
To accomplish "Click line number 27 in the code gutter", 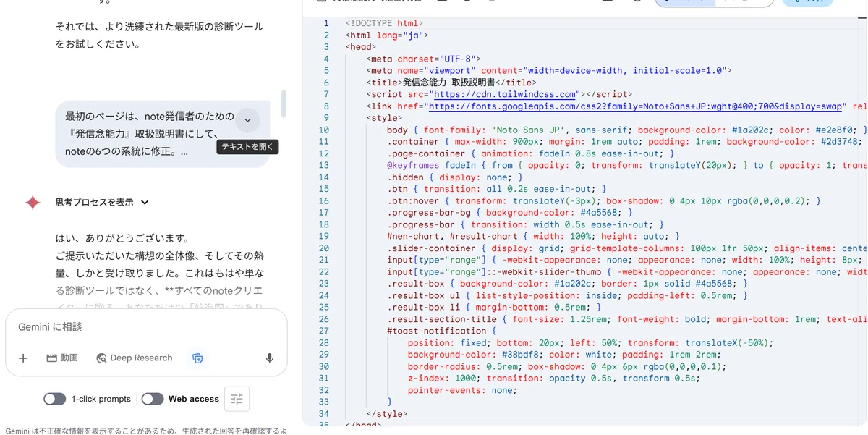I will coord(323,331).
